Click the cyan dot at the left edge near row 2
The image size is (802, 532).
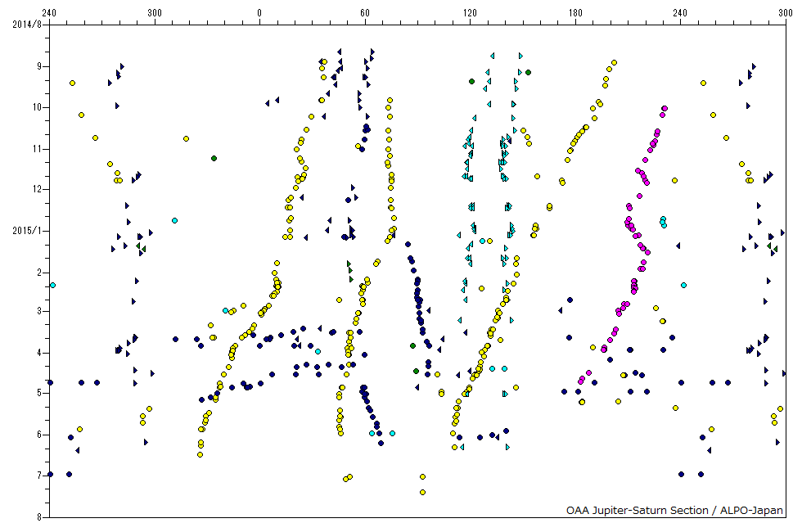click(x=52, y=285)
